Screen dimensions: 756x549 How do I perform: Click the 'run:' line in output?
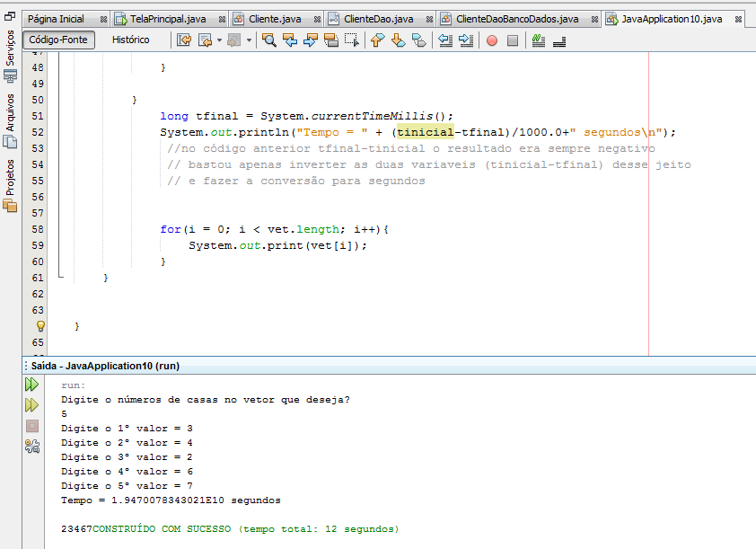[73, 385]
